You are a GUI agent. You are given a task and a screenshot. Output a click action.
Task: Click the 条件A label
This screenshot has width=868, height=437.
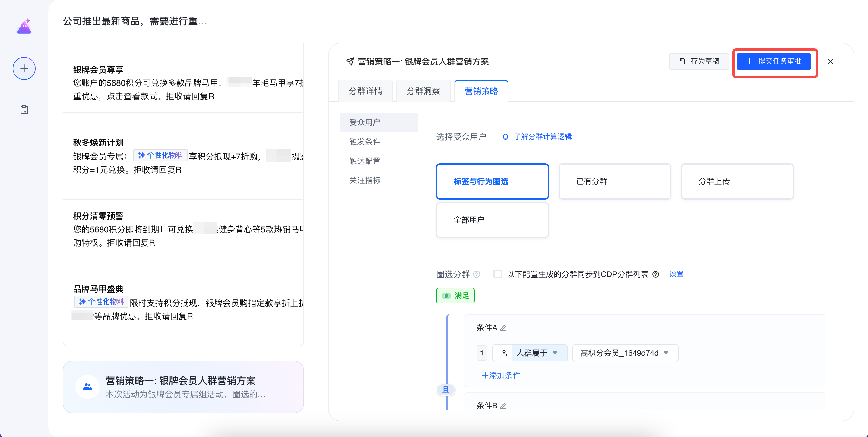(487, 328)
